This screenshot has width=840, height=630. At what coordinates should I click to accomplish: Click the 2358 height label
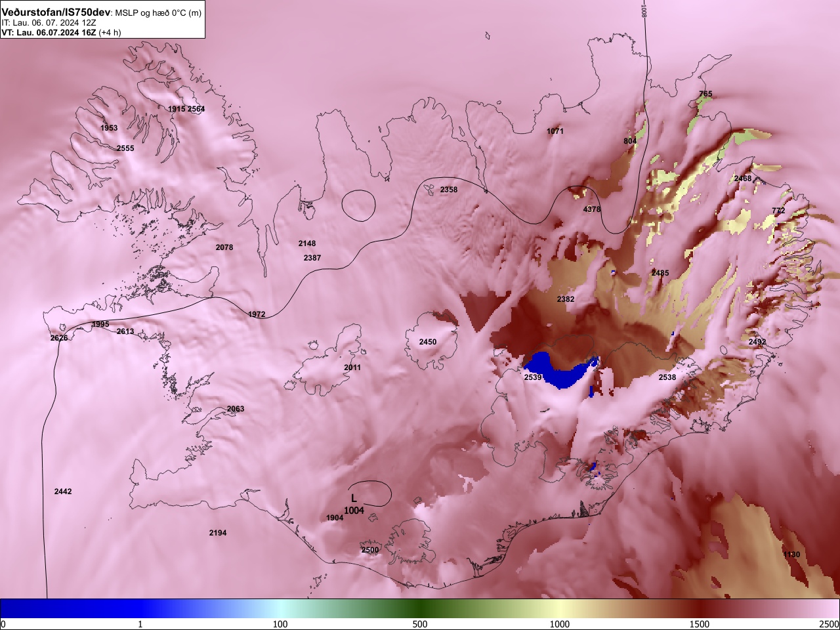[x=449, y=190]
